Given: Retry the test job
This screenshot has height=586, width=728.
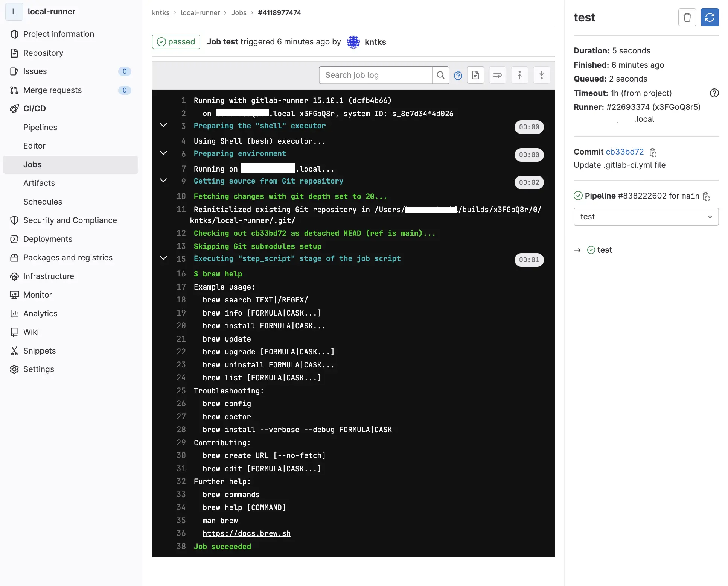Looking at the screenshot, I should (710, 17).
